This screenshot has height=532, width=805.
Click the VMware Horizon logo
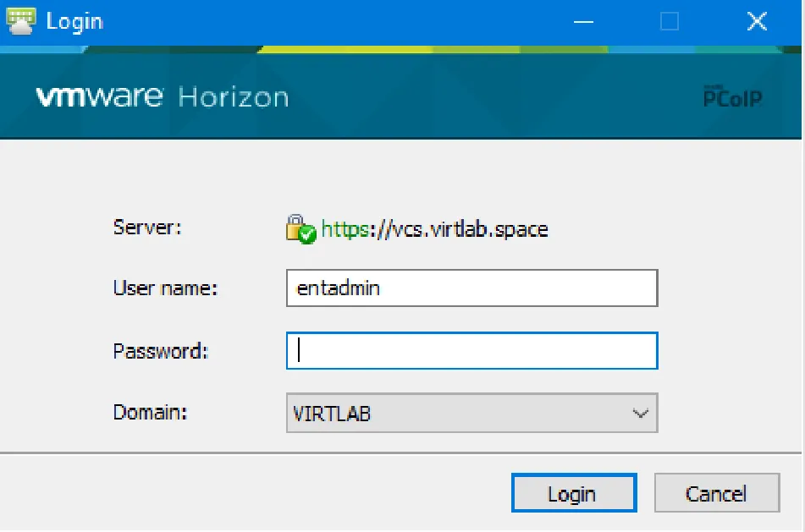click(x=163, y=97)
